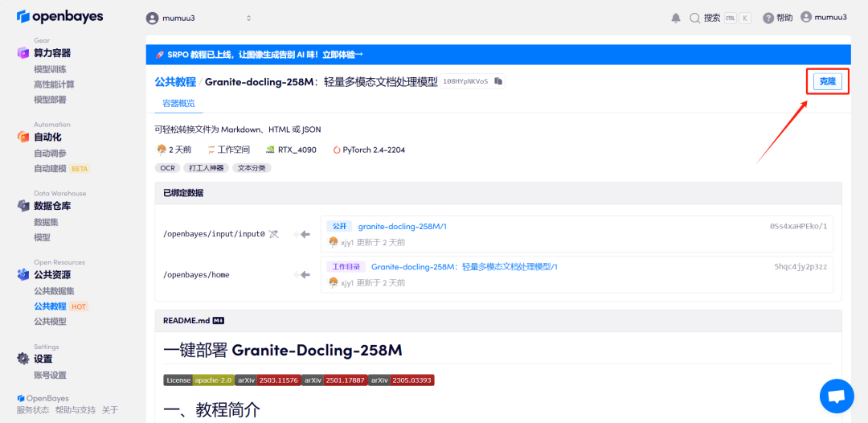Click the xjy1 avatar under 工作目录 row
The width and height of the screenshot is (868, 423).
click(x=334, y=283)
